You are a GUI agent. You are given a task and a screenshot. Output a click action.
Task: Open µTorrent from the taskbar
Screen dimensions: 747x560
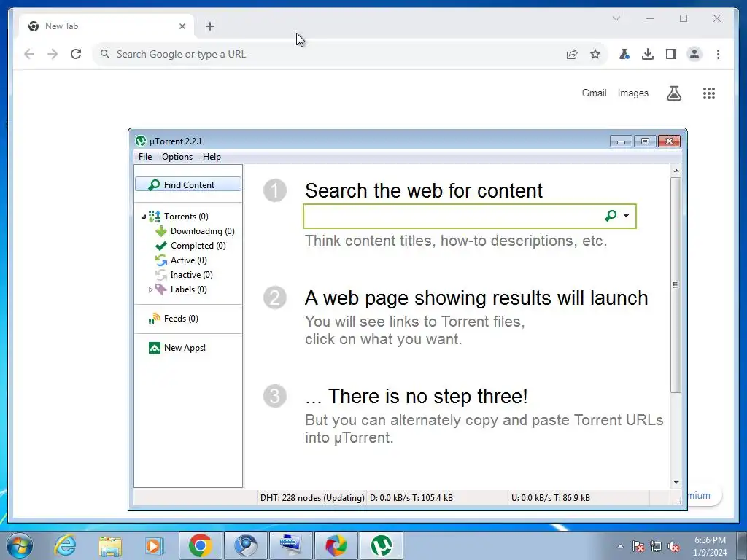(382, 545)
